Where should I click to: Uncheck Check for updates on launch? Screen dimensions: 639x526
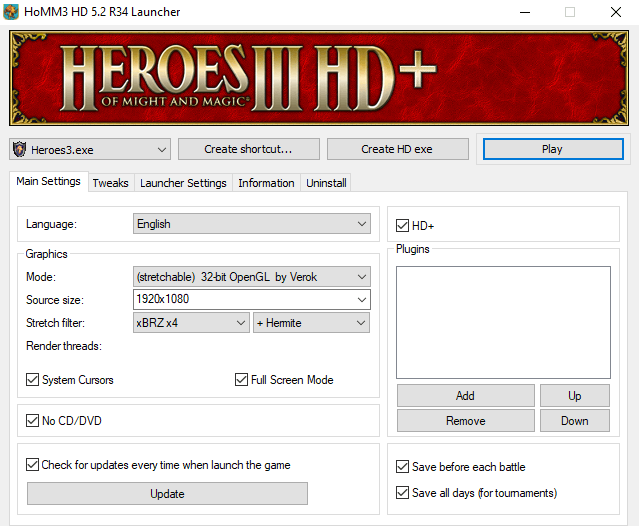point(33,464)
